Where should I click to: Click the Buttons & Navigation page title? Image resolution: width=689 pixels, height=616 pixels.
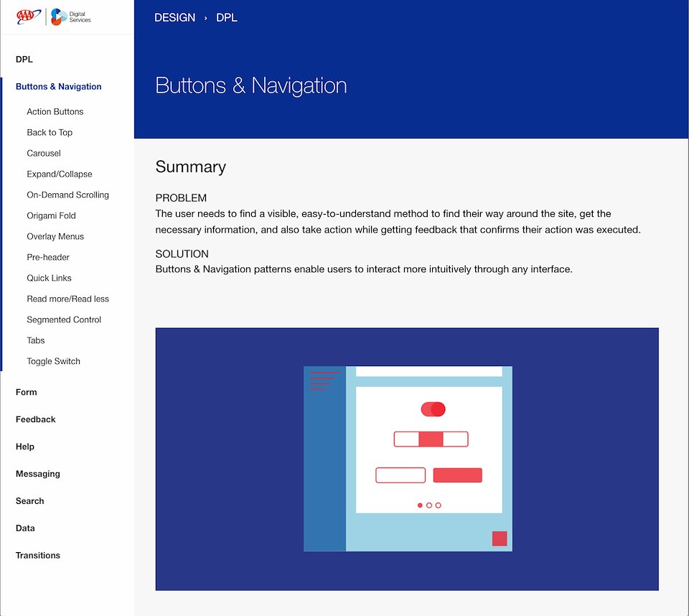click(x=251, y=85)
